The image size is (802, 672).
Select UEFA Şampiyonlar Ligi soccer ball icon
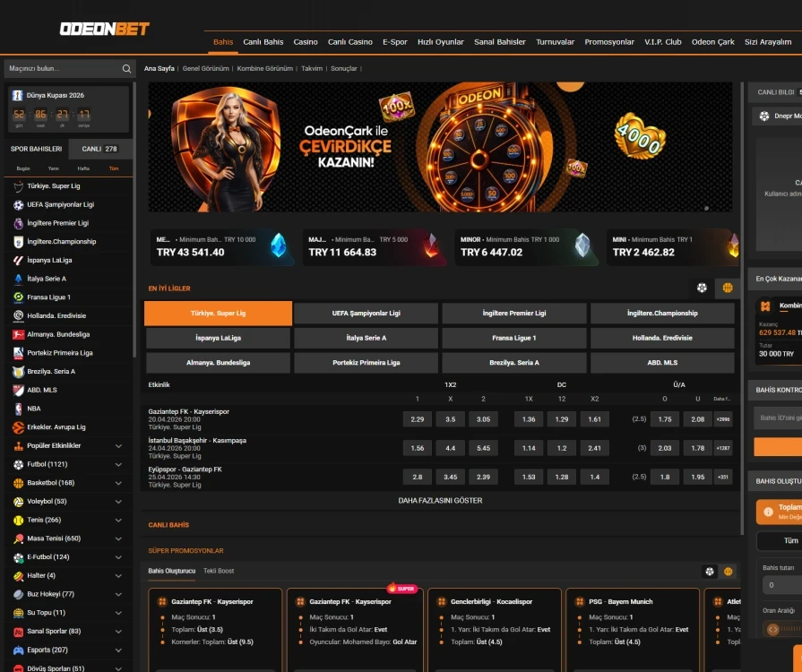pyautogui.click(x=19, y=204)
